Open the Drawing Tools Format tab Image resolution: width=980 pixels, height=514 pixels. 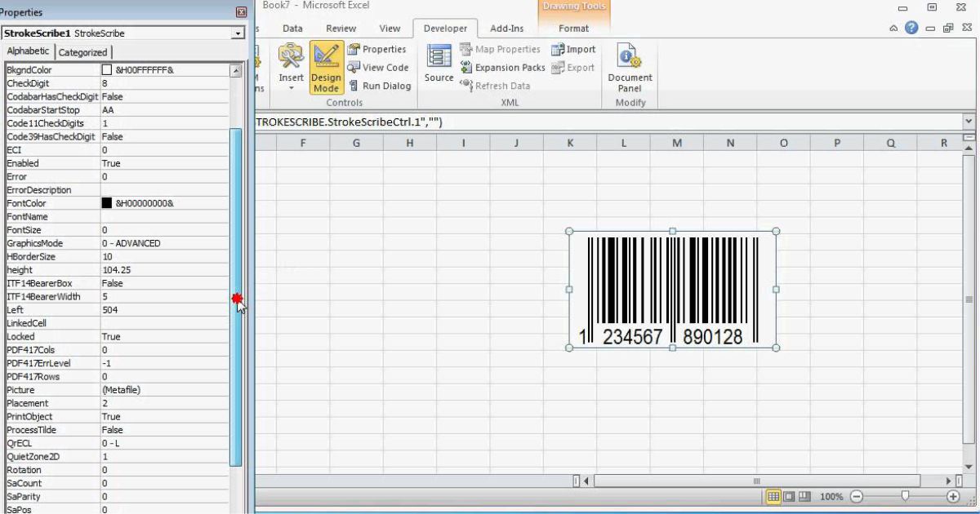pyautogui.click(x=573, y=29)
